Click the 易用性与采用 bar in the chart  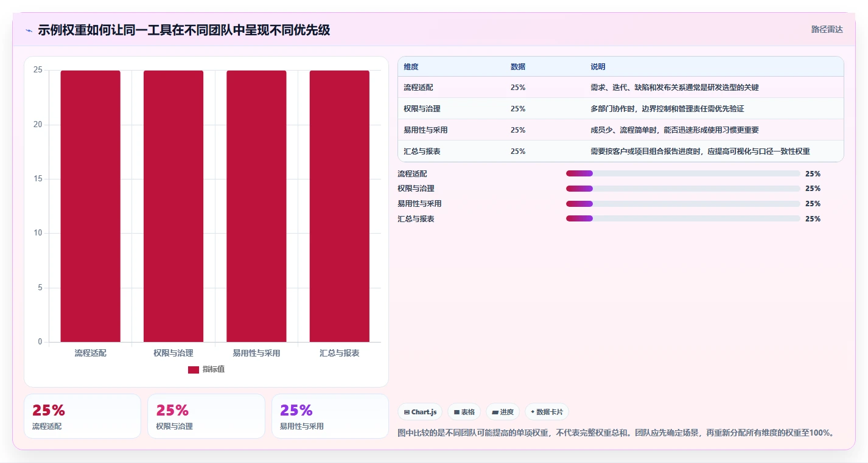click(x=256, y=206)
